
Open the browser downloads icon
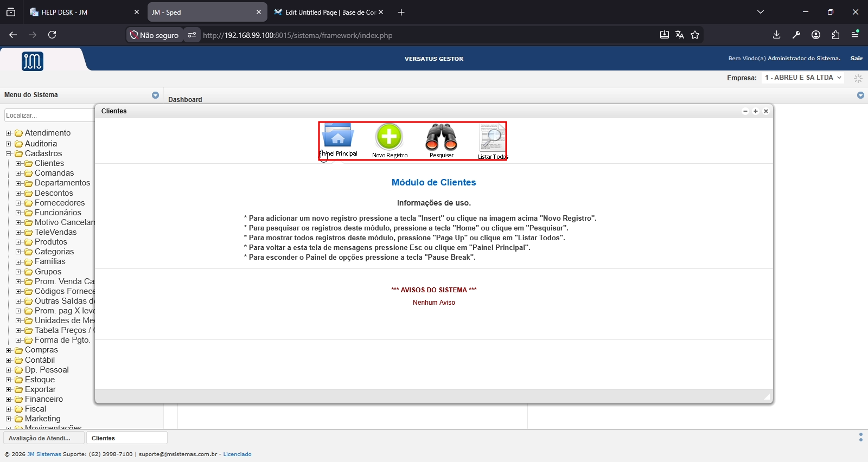pos(776,35)
